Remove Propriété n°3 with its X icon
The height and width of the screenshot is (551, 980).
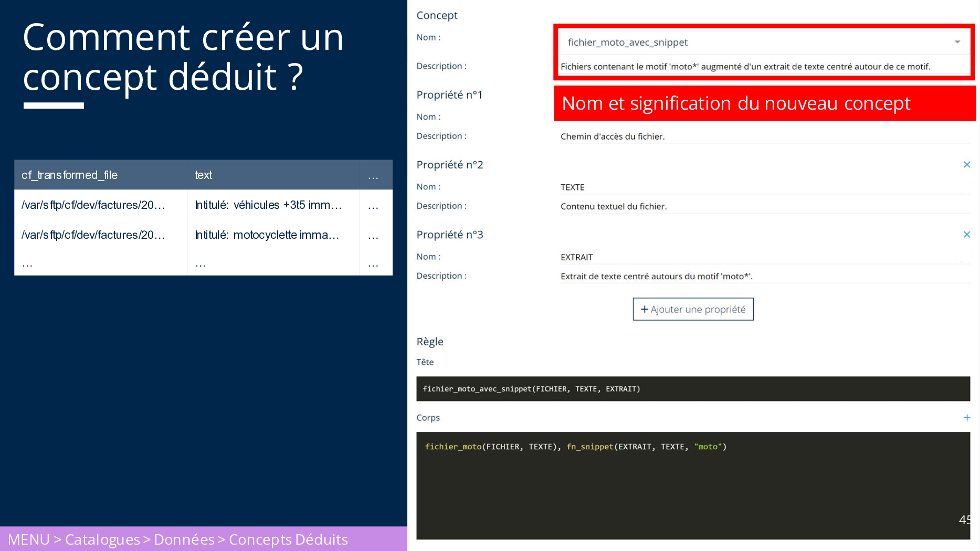[x=966, y=235]
